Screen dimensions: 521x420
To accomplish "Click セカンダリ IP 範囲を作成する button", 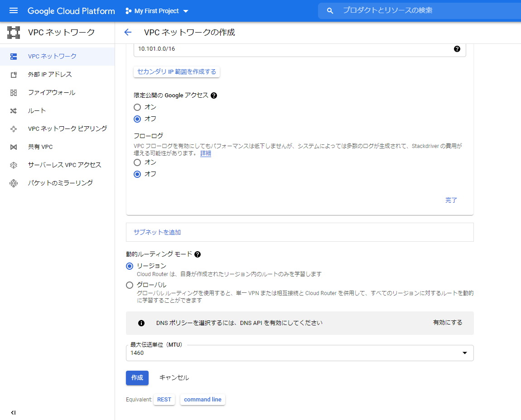I will point(176,72).
